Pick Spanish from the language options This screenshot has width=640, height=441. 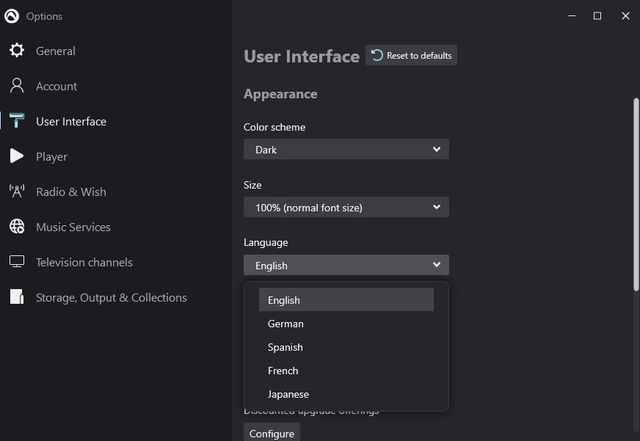[x=285, y=347]
